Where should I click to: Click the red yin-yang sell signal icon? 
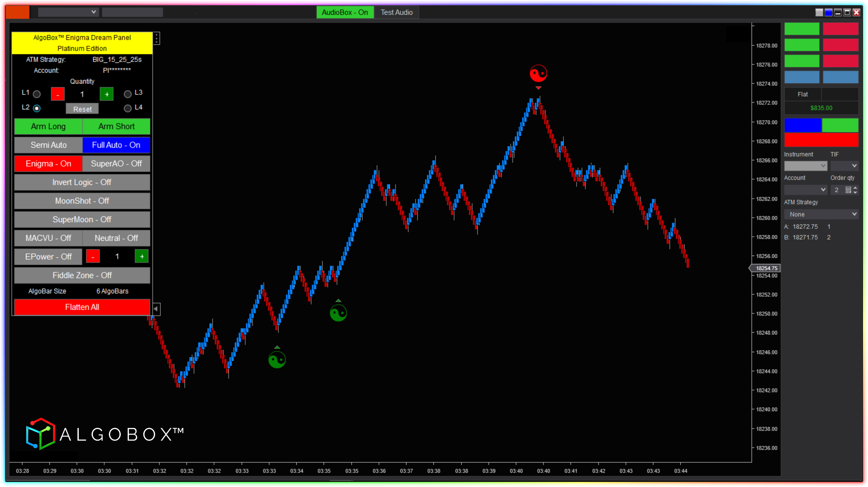coord(538,73)
